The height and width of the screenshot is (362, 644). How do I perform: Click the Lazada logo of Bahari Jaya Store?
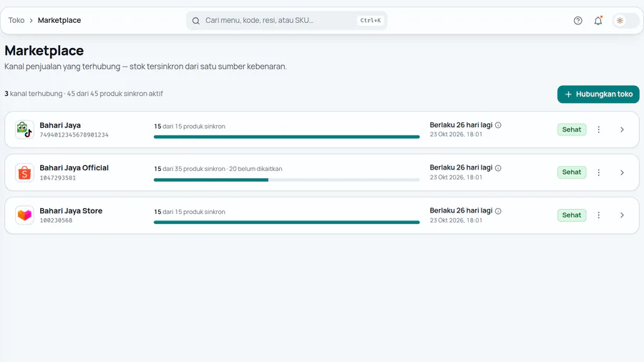point(24,215)
